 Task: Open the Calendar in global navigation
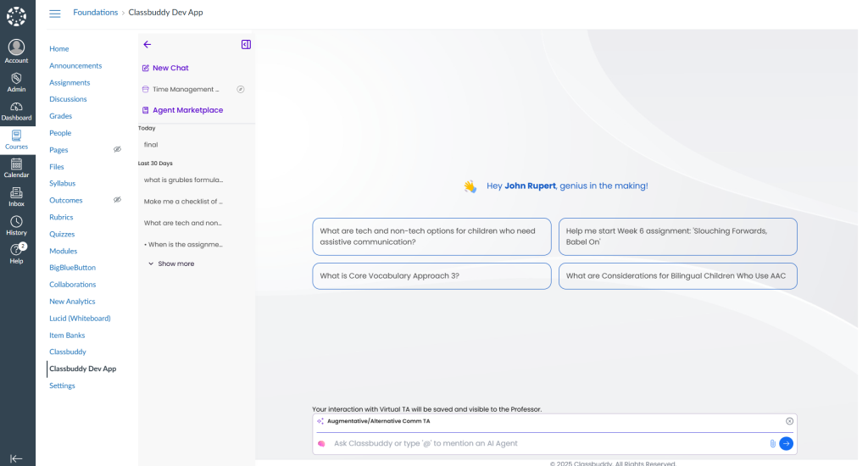click(16, 168)
